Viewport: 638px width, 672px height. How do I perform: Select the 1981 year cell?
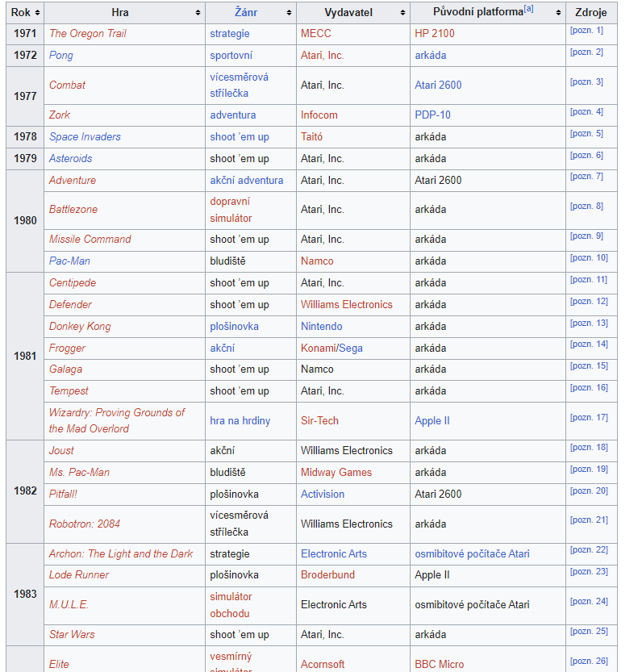25,356
